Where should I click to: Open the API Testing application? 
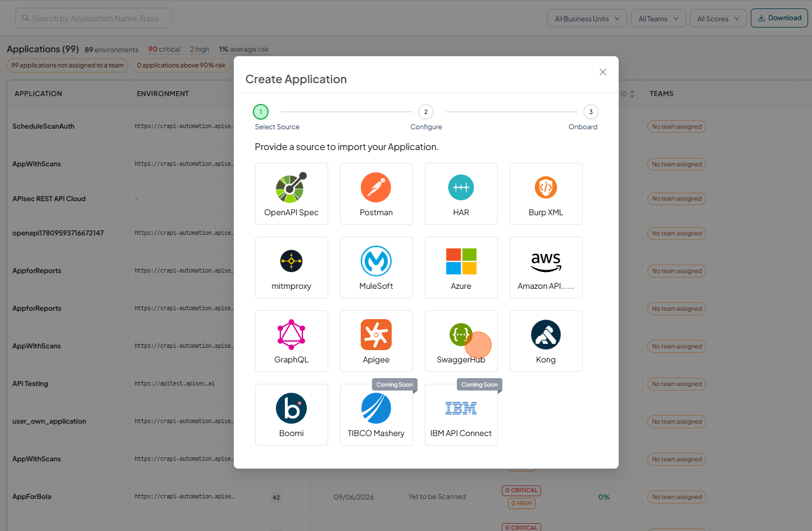tap(30, 384)
